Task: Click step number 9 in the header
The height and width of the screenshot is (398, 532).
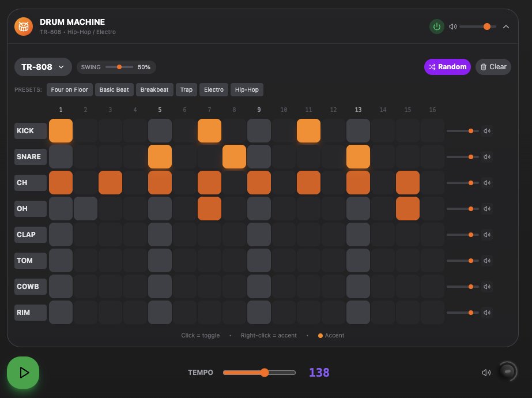Action: point(259,110)
